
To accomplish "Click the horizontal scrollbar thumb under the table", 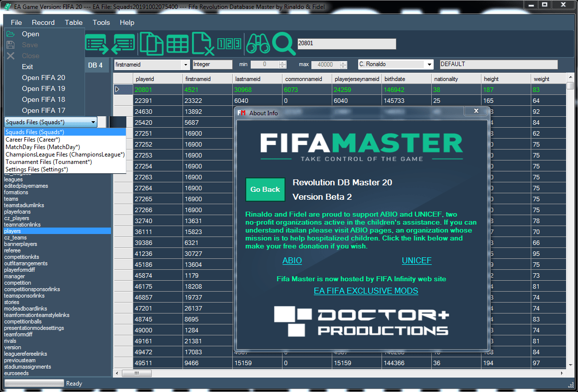I will [137, 373].
